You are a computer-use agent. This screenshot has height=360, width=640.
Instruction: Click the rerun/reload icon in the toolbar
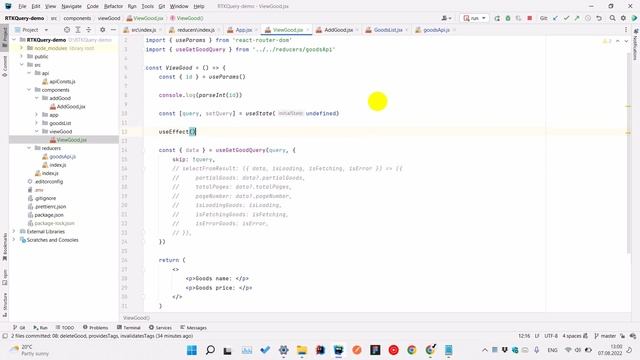[x=497, y=18]
